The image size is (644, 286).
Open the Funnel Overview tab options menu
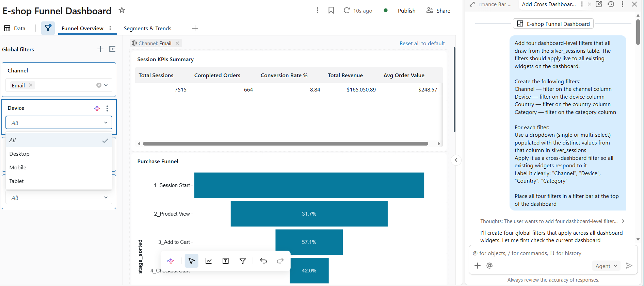[x=110, y=28]
